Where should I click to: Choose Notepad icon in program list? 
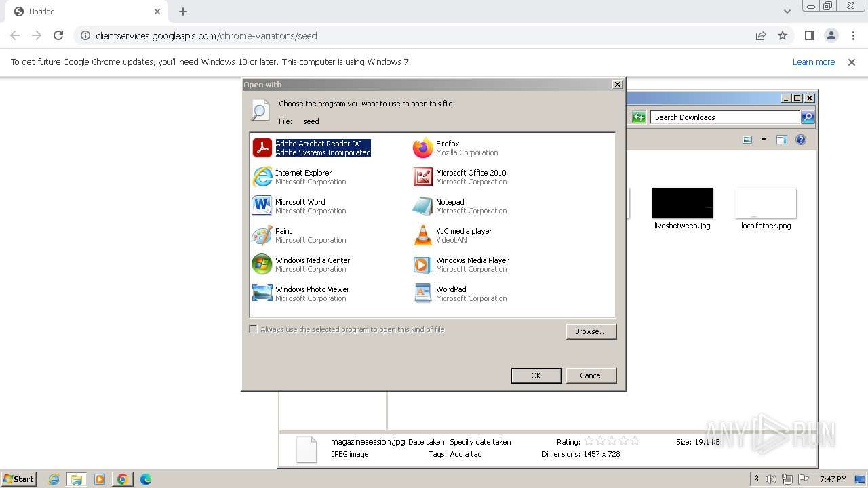coord(422,206)
